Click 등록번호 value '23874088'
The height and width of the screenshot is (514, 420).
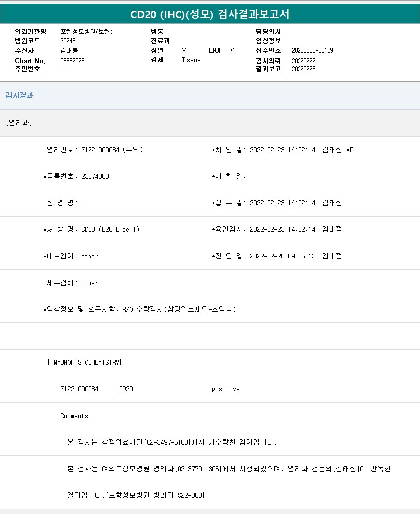click(95, 176)
